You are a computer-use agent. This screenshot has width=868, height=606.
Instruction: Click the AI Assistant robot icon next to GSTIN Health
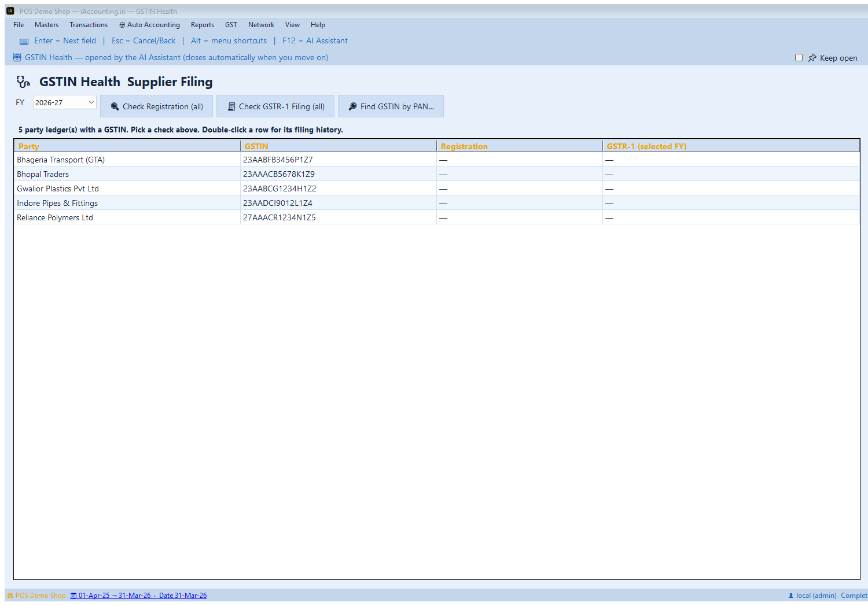point(17,57)
